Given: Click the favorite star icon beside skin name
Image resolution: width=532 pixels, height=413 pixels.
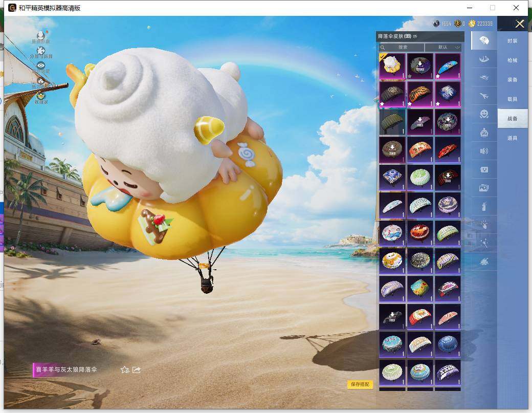Looking at the screenshot, I should tap(124, 369).
